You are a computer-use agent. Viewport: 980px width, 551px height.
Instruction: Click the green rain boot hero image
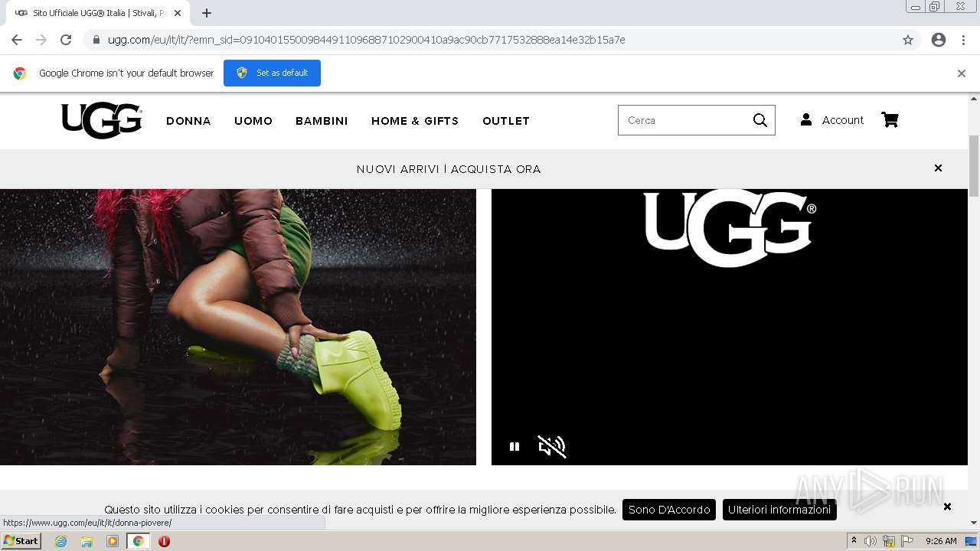[x=238, y=327]
